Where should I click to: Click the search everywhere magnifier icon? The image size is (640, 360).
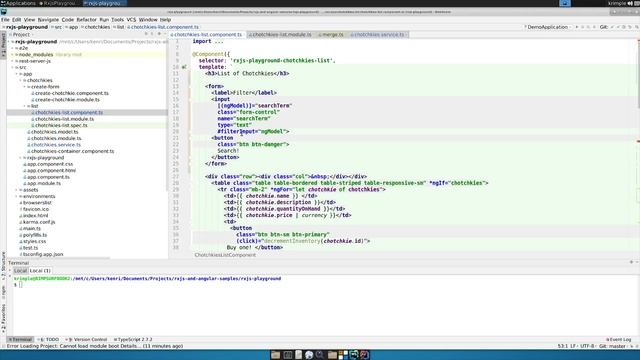pyautogui.click(x=636, y=27)
